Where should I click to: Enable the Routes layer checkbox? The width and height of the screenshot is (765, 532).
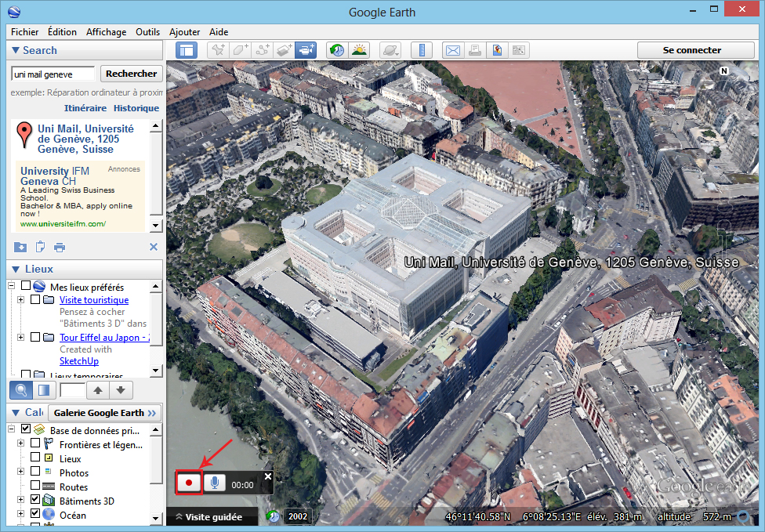[x=35, y=485]
